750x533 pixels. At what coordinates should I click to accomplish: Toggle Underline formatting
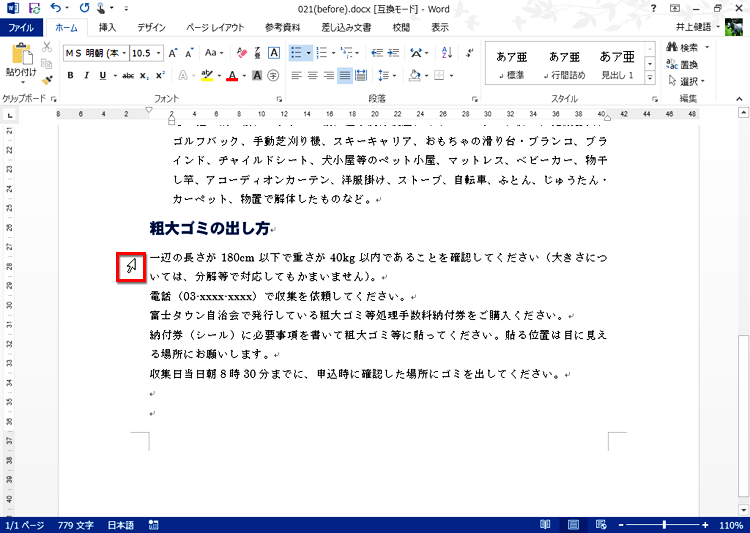(x=103, y=76)
